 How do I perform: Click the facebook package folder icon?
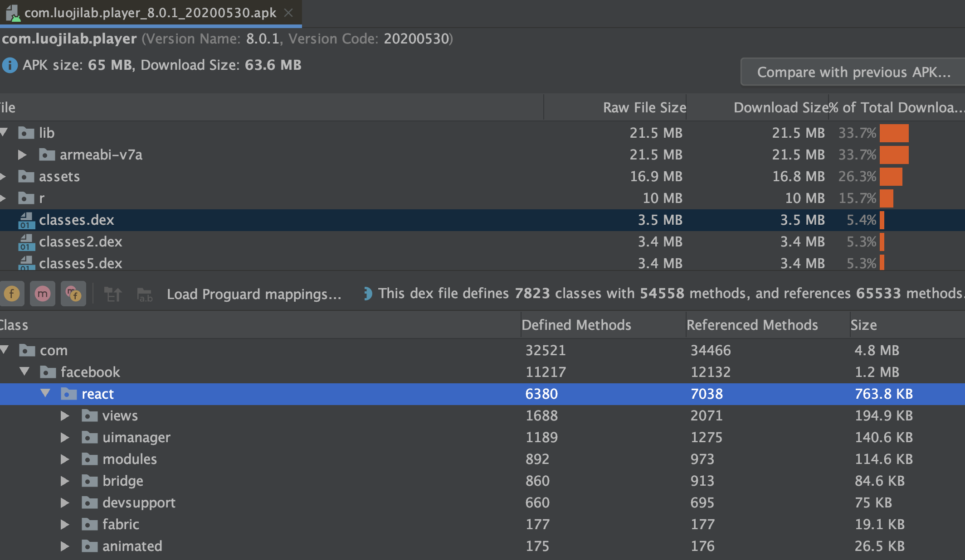point(48,372)
